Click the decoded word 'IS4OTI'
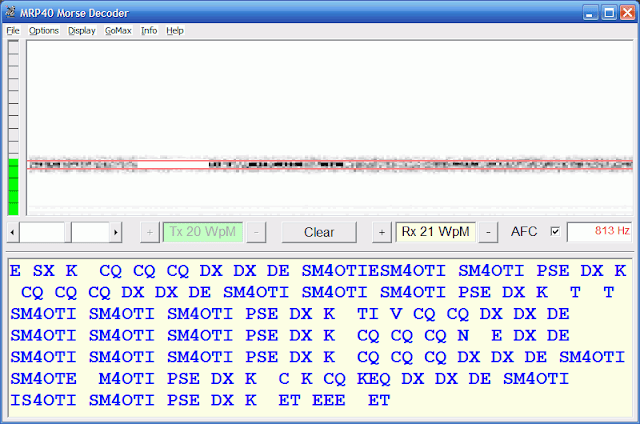 (43, 401)
